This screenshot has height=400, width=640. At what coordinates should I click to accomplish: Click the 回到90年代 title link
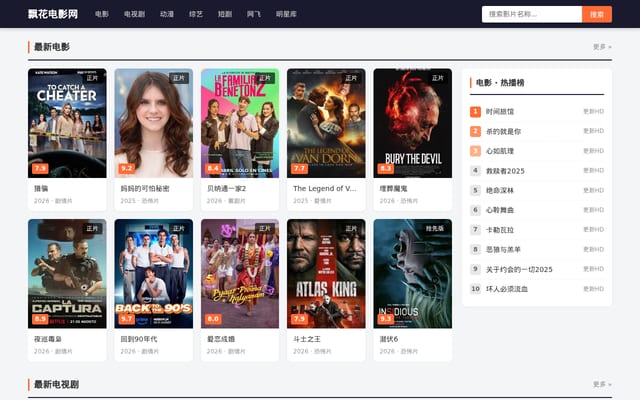click(x=139, y=339)
